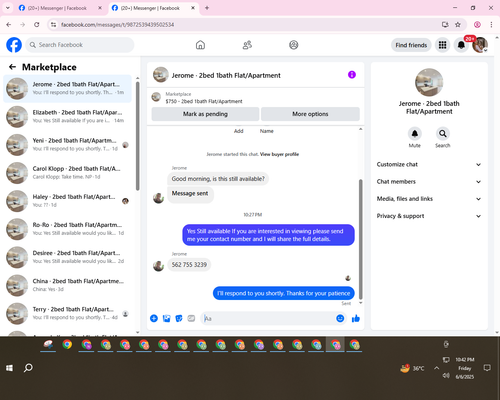The height and width of the screenshot is (400, 500).
Task: Click Mark as pending button
Action: click(x=205, y=114)
